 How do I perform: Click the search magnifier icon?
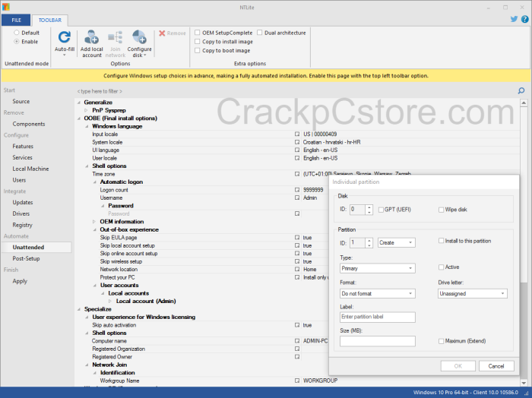[521, 91]
